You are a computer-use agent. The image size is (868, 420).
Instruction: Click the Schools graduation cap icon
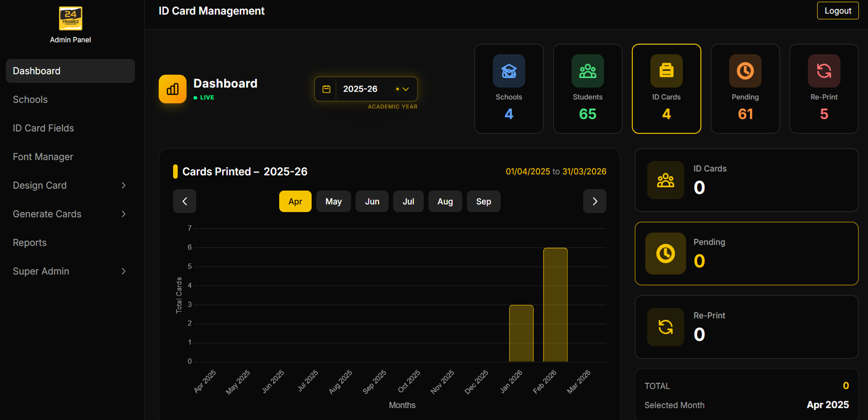(x=509, y=71)
